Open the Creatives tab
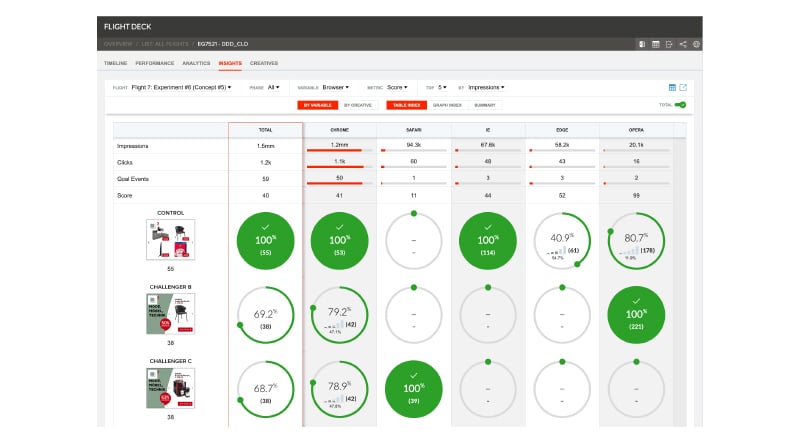The image size is (800, 441). 264,63
